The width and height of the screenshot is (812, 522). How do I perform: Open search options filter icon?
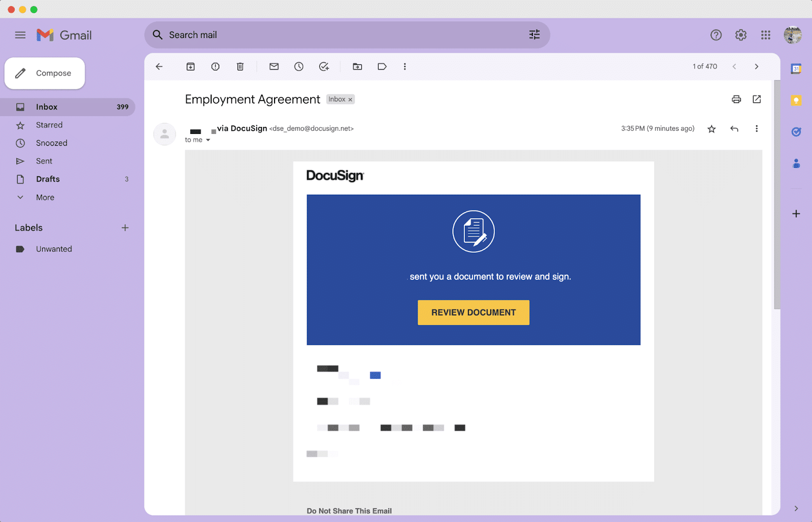tap(534, 34)
